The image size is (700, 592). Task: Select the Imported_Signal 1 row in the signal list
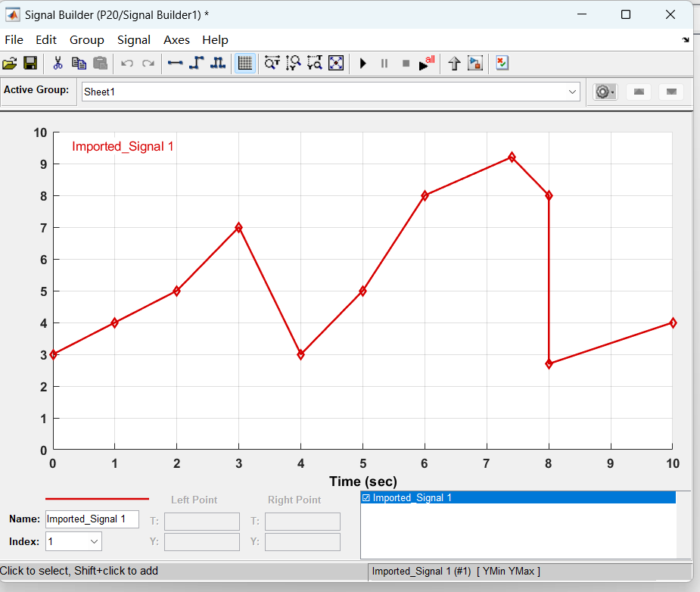pos(518,498)
